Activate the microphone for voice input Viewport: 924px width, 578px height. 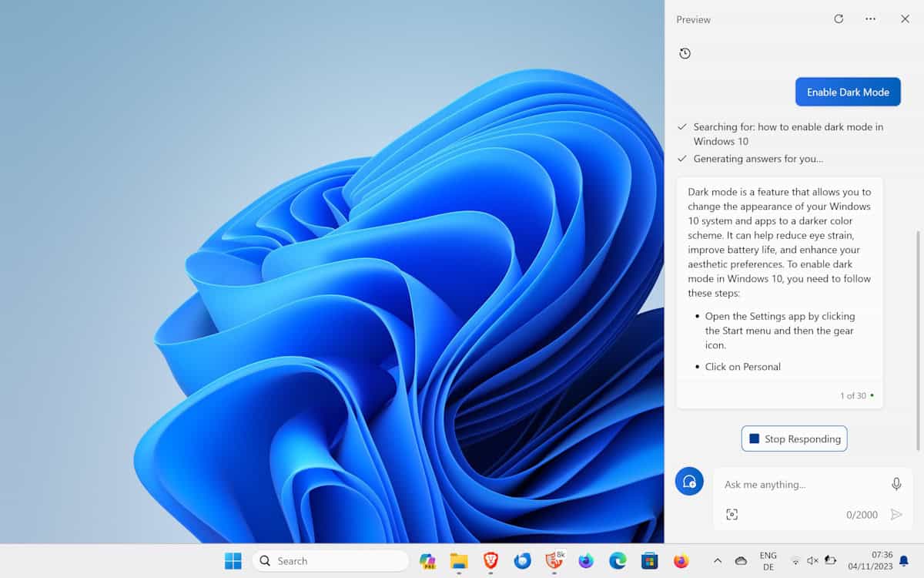click(x=896, y=484)
